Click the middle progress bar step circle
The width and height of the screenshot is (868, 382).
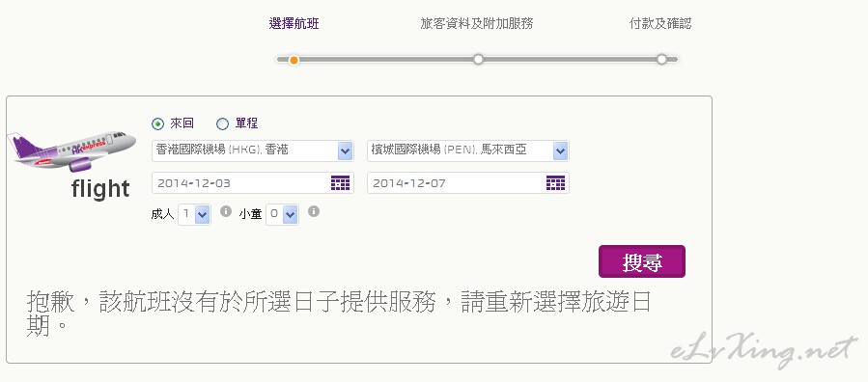(478, 59)
